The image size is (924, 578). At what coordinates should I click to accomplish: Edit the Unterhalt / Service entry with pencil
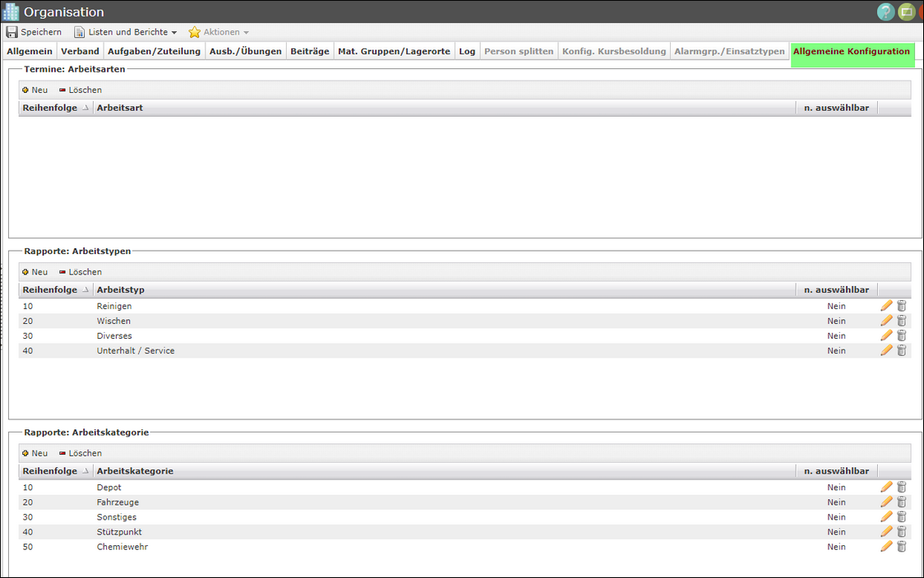click(886, 350)
